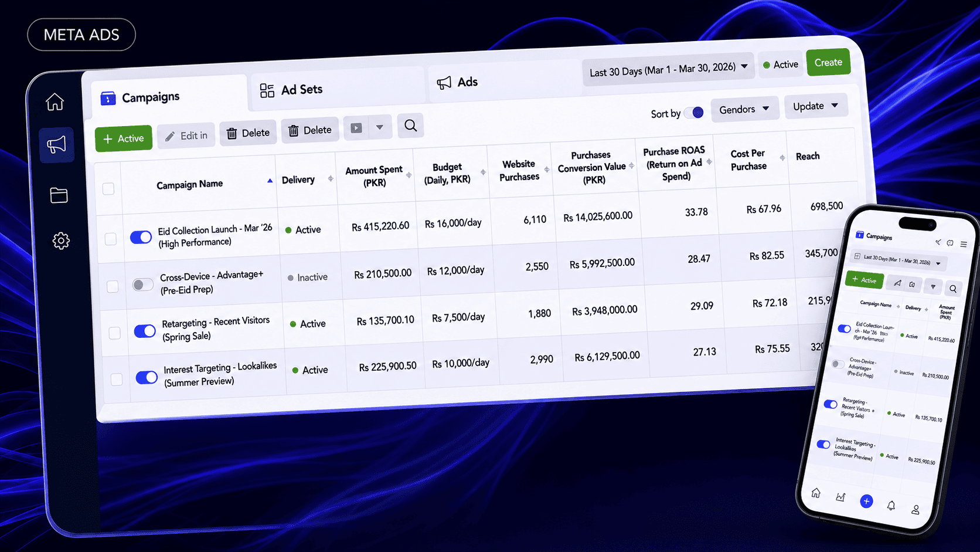The height and width of the screenshot is (552, 980).
Task: Open the arrow dropdown beside the video icon
Action: [x=380, y=127]
